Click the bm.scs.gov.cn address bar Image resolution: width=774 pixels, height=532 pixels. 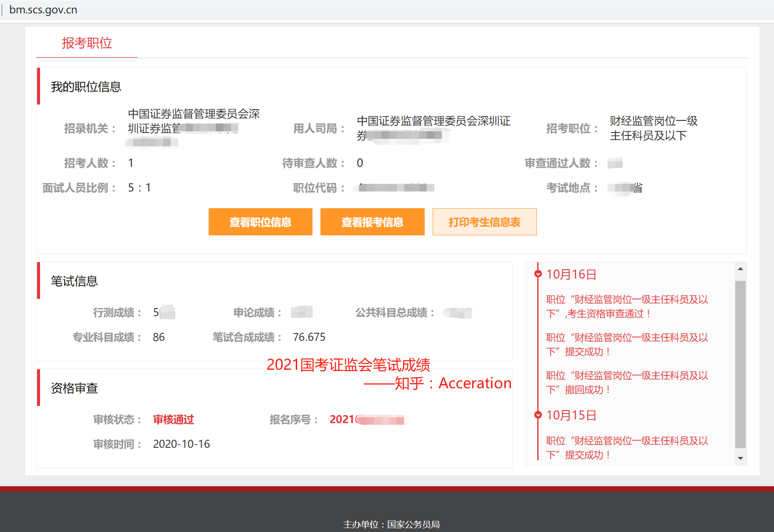[x=43, y=10]
